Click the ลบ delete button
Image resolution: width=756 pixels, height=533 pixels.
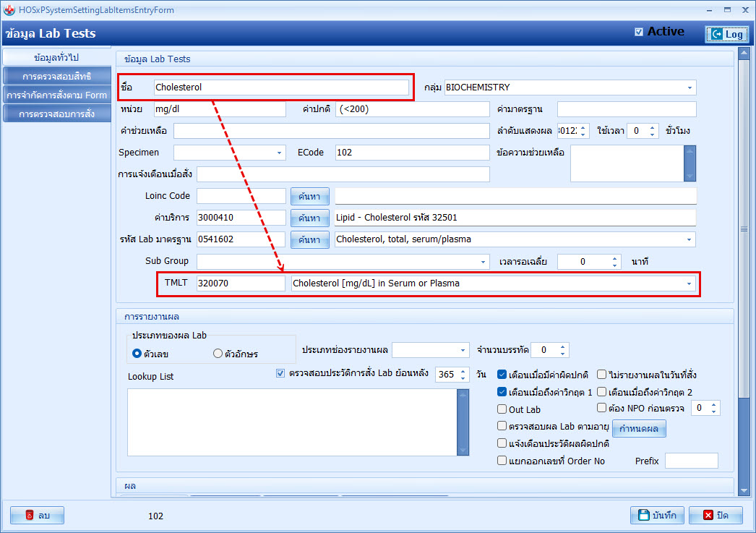[37, 515]
